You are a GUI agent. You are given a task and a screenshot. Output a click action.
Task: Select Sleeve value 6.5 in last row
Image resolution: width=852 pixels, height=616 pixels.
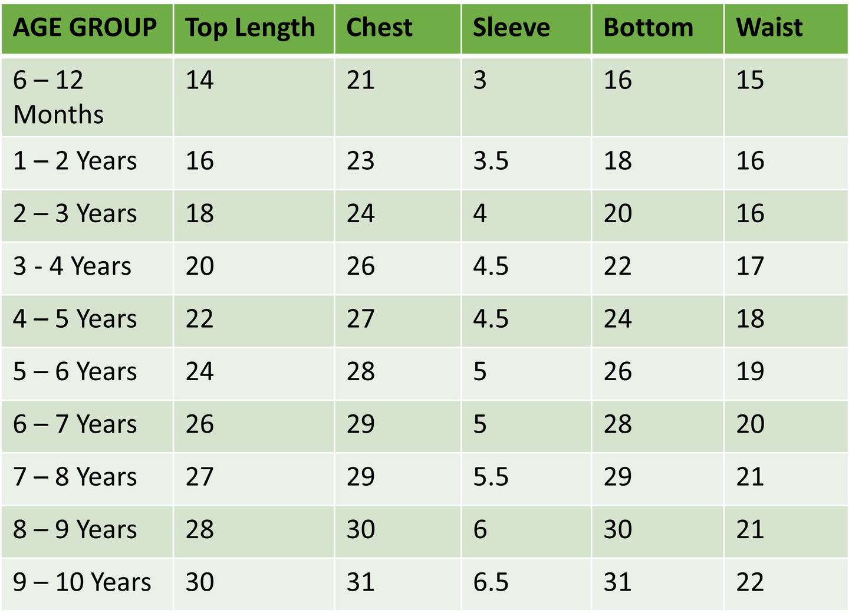[491, 582]
